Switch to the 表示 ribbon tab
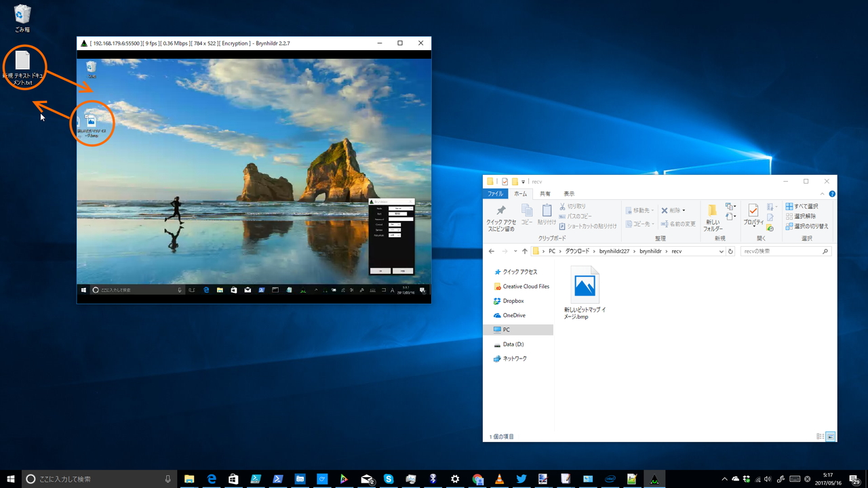This screenshot has height=488, width=868. tap(568, 194)
